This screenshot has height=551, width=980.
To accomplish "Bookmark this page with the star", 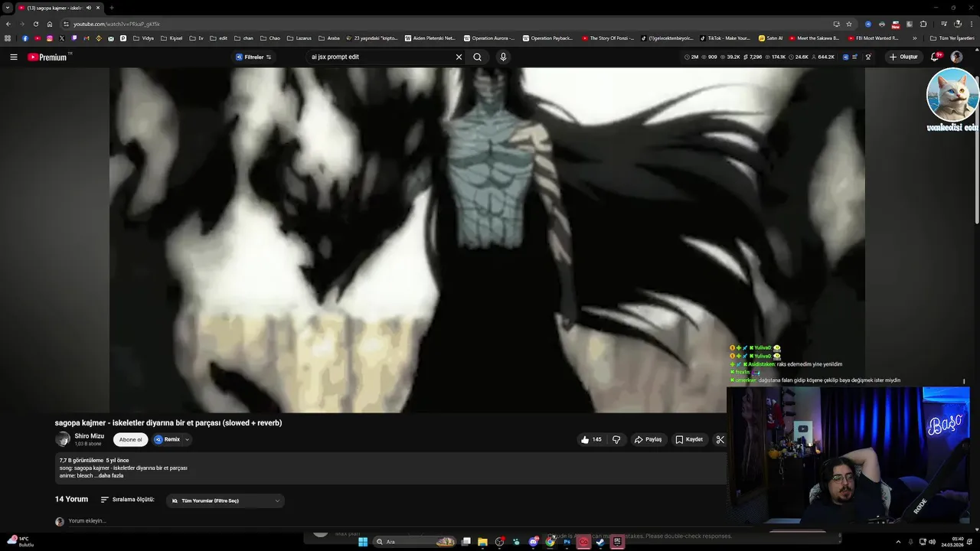I will tap(849, 24).
